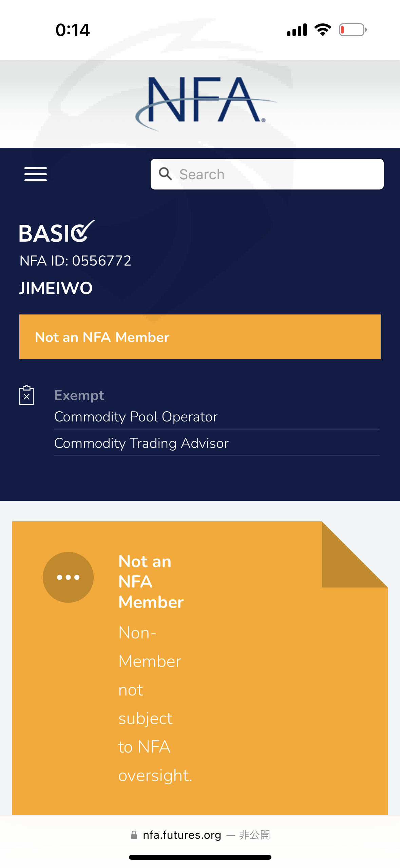Click the Not an NFA Member card heading
The width and height of the screenshot is (400, 868).
coord(151,581)
